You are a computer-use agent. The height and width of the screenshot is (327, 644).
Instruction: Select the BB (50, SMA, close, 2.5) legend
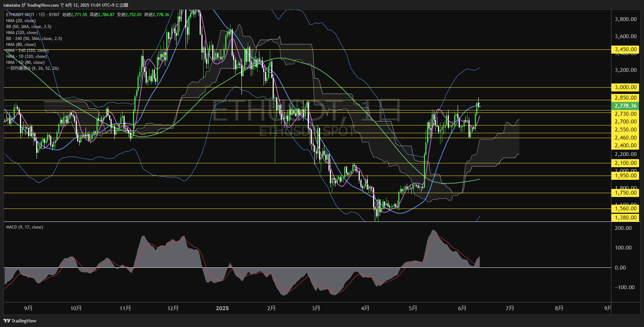(29, 27)
